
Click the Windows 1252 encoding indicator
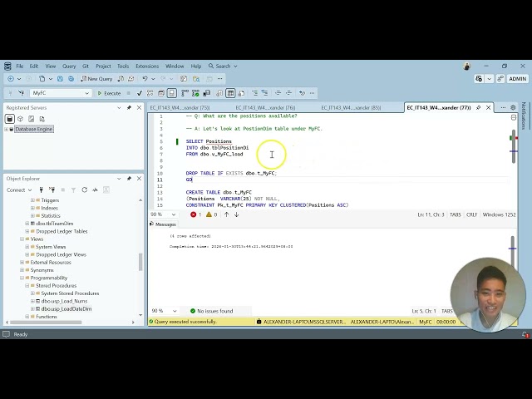499,214
